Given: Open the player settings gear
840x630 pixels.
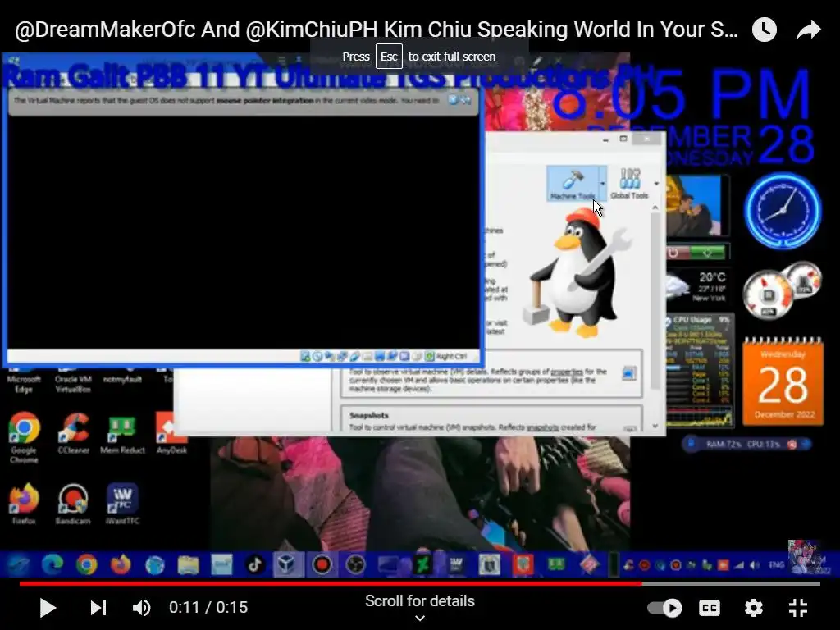Looking at the screenshot, I should point(753,608).
